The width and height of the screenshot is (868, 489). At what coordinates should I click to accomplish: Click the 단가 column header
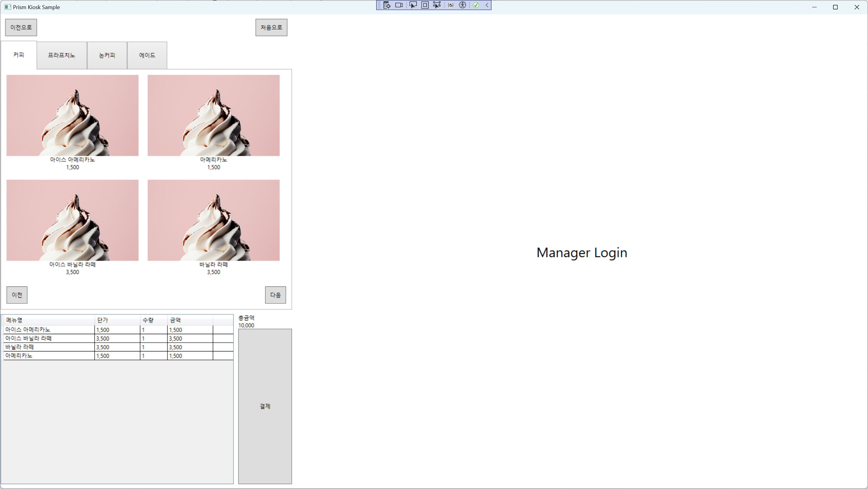(x=117, y=320)
